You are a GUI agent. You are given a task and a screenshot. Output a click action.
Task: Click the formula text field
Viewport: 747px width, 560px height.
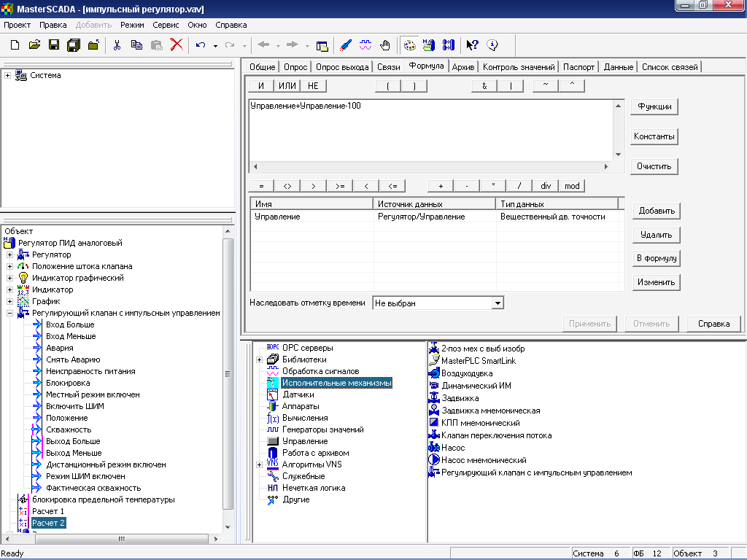pyautogui.click(x=431, y=130)
